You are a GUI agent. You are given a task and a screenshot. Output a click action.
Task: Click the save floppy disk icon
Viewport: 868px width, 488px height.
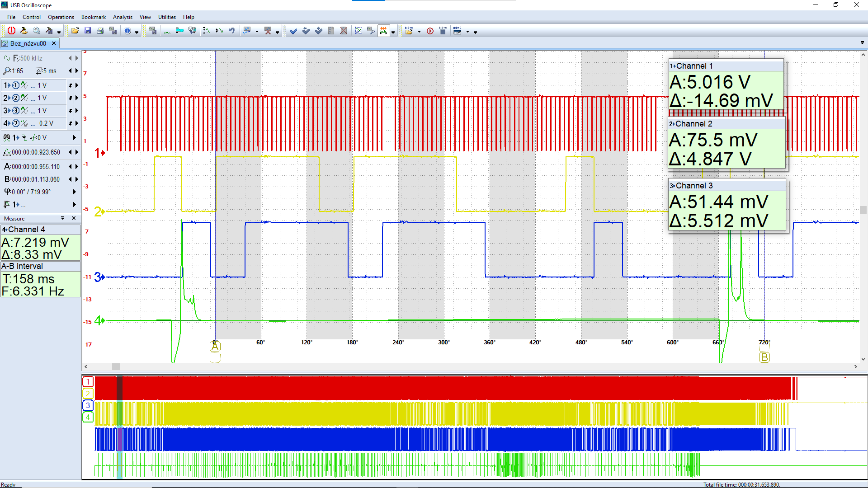coord(88,31)
